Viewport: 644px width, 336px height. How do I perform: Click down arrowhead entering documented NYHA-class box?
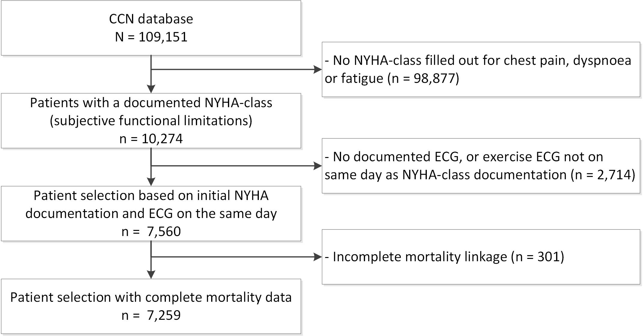(151, 89)
